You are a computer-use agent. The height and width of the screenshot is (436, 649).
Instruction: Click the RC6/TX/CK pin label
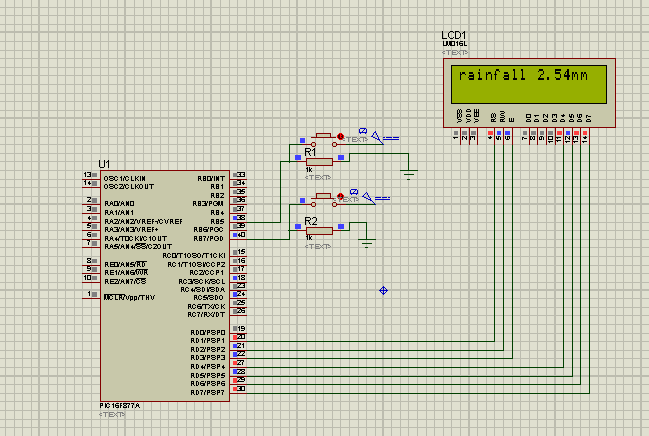click(x=206, y=307)
